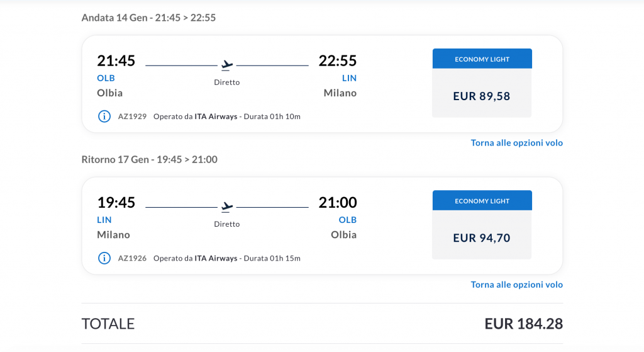This screenshot has width=644, height=352.
Task: Open 'Torna alle opzioni volo' under outbound flight
Action: [x=517, y=143]
